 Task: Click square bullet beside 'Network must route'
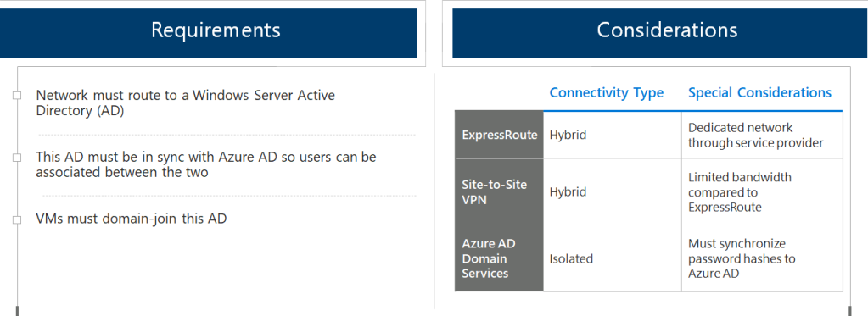click(17, 96)
